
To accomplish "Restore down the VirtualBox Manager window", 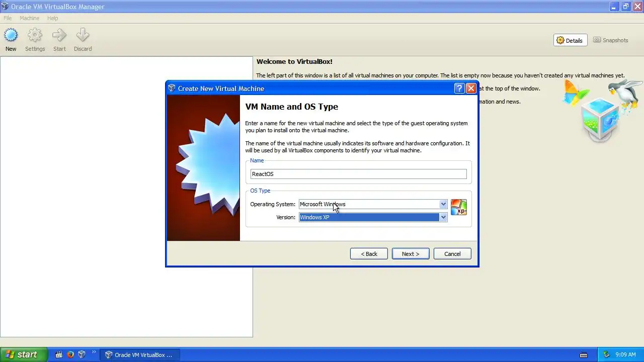I will pyautogui.click(x=625, y=7).
